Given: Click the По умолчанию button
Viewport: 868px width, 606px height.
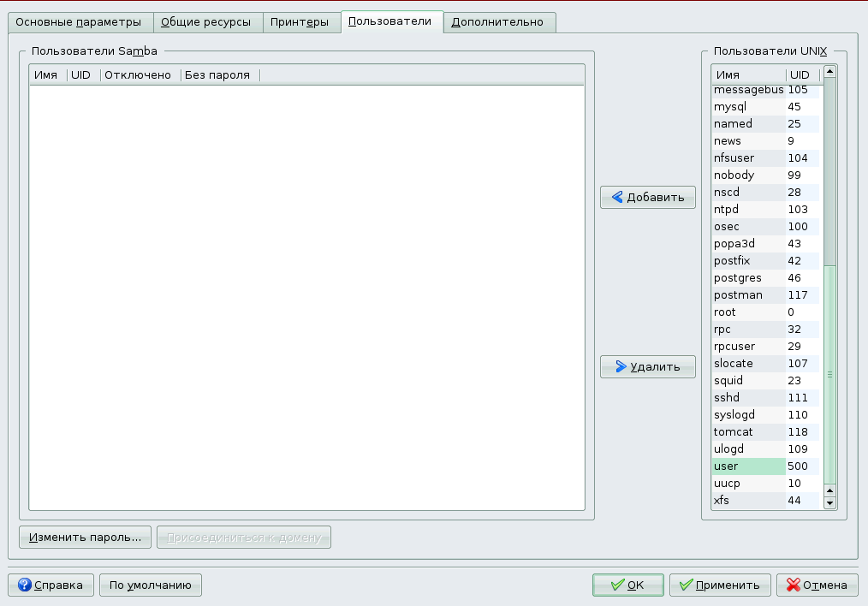Looking at the screenshot, I should [x=150, y=585].
